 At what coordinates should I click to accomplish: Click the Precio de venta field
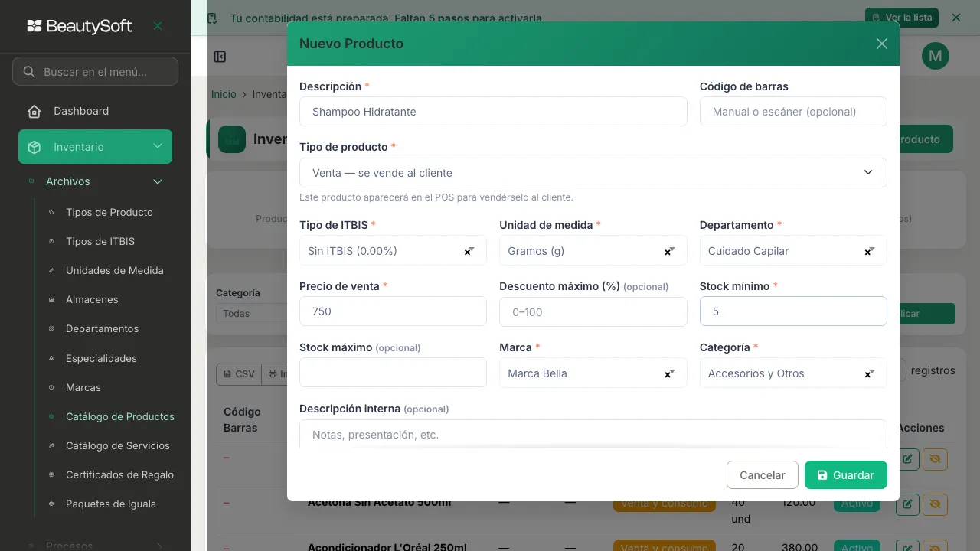393,311
